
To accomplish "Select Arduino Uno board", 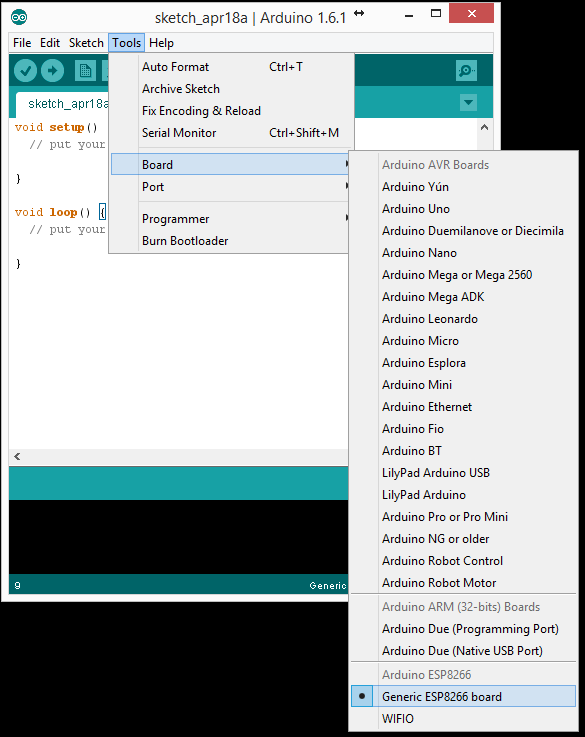I will click(463, 209).
